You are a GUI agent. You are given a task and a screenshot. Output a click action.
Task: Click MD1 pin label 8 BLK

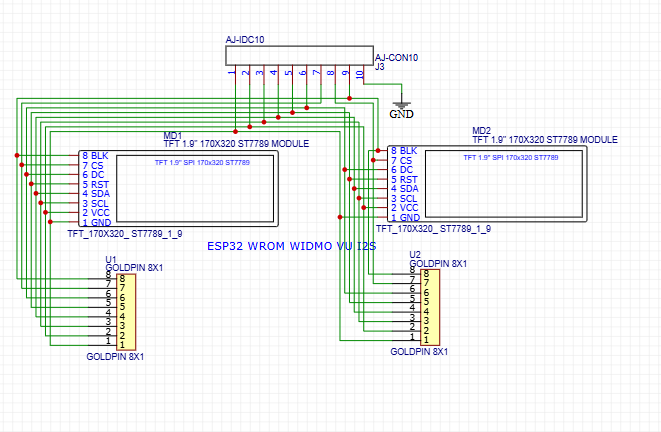click(96, 156)
